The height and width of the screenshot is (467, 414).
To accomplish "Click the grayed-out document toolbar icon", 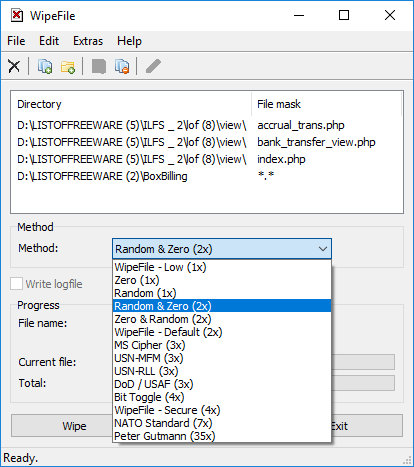I will pyautogui.click(x=99, y=66).
